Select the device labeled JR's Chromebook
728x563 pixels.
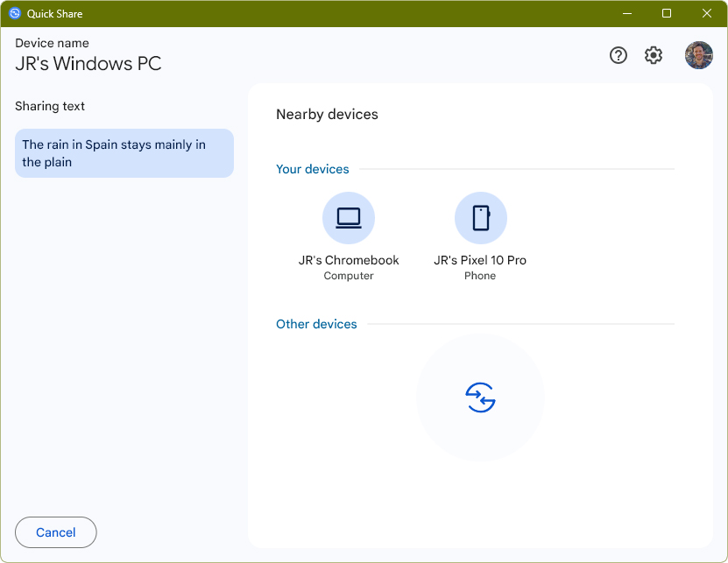click(x=349, y=260)
